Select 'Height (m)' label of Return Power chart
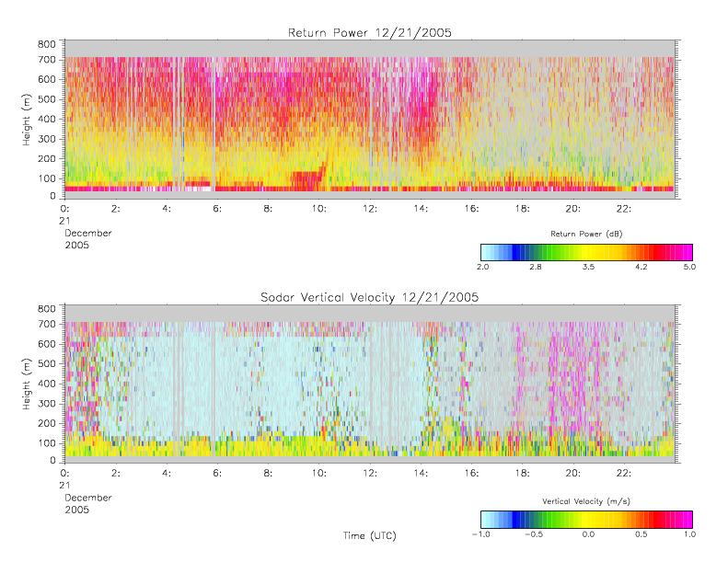 coord(27,120)
